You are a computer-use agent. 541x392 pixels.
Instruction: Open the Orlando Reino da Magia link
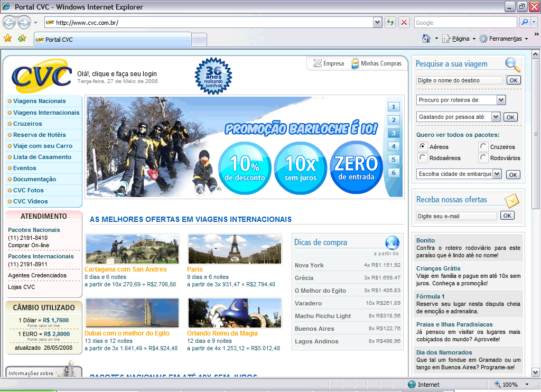pos(222,333)
